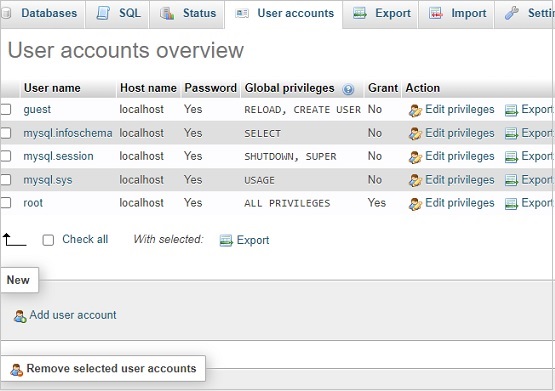Click Export icon in root row
This screenshot has height=391, width=555.
click(511, 204)
